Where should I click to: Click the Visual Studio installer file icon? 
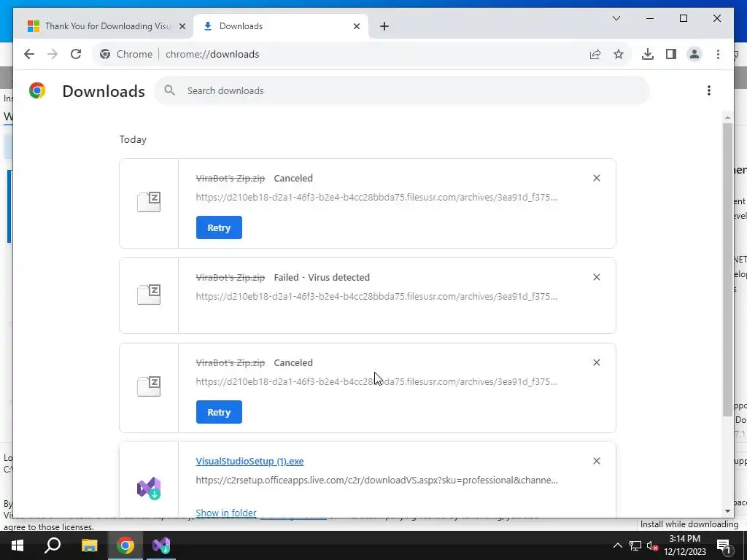click(x=149, y=488)
